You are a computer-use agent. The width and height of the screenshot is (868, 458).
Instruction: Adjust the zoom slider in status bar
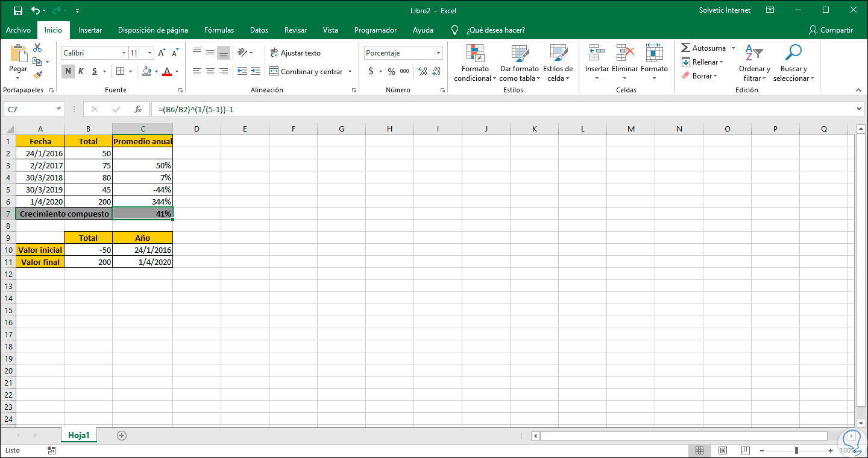(797, 450)
